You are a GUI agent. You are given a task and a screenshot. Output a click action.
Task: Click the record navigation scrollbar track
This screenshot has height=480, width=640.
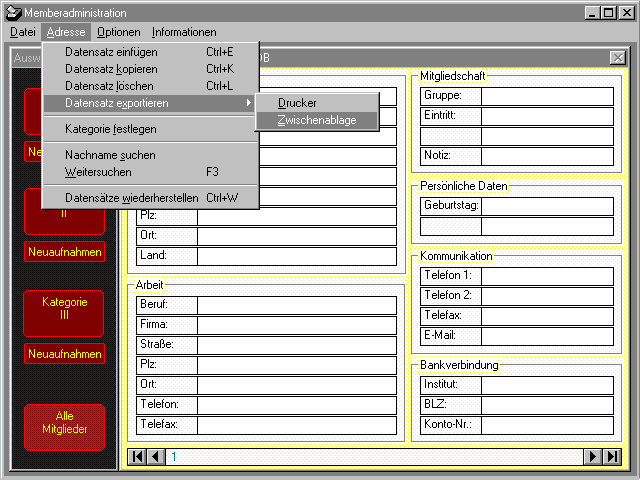[380, 457]
